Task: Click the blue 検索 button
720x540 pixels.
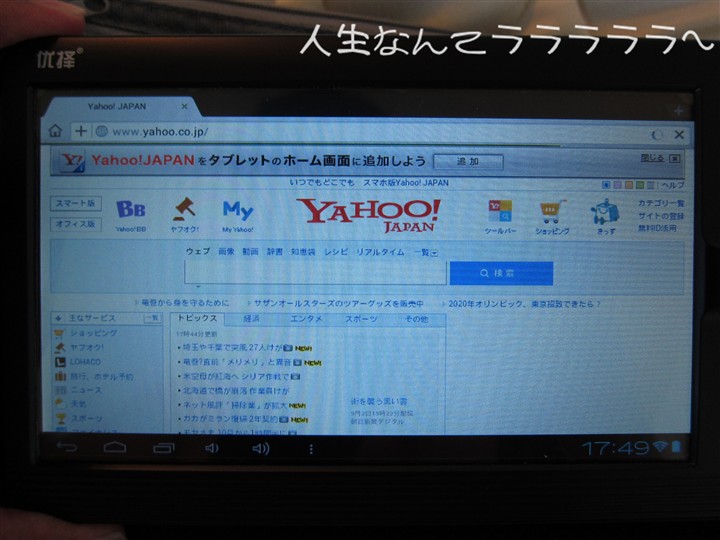Action: point(501,273)
